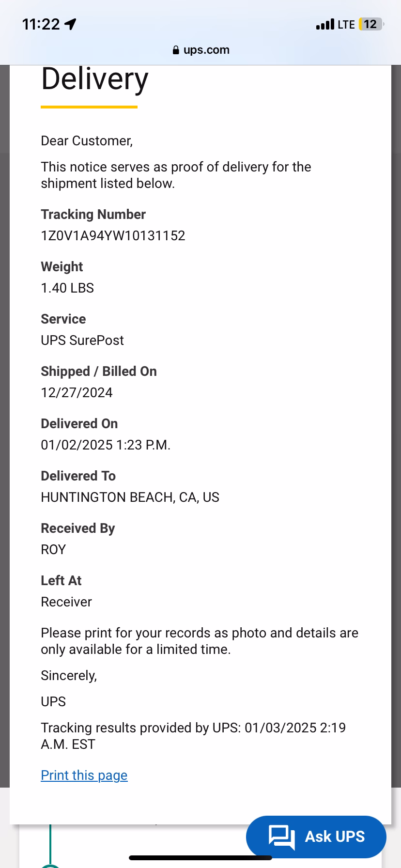This screenshot has width=401, height=868.
Task: Tap the shipped date 12/27/2024
Action: pos(77,393)
